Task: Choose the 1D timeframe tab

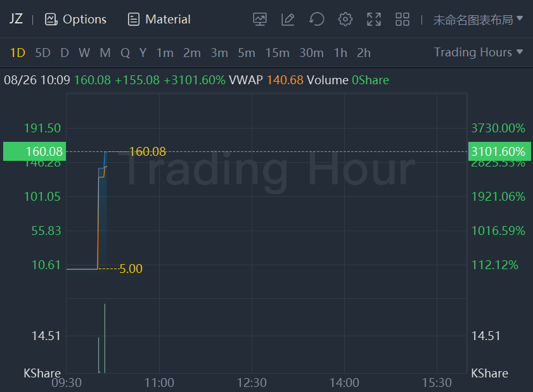Action: click(x=18, y=53)
